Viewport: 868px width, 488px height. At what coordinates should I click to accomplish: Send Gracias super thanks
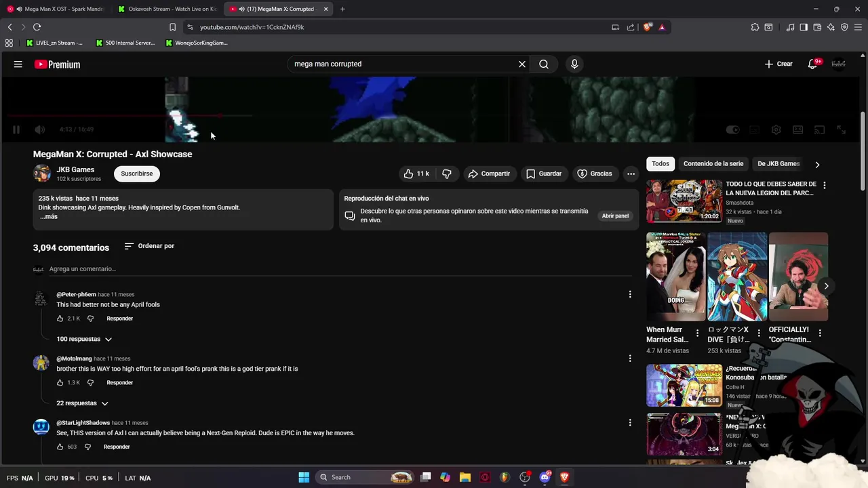coord(595,174)
